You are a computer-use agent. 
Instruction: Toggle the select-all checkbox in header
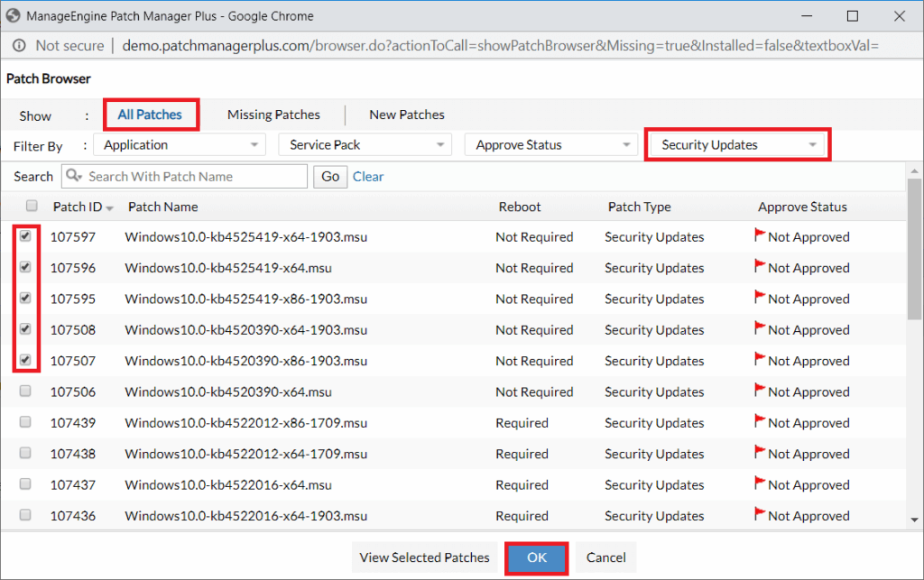(x=32, y=205)
